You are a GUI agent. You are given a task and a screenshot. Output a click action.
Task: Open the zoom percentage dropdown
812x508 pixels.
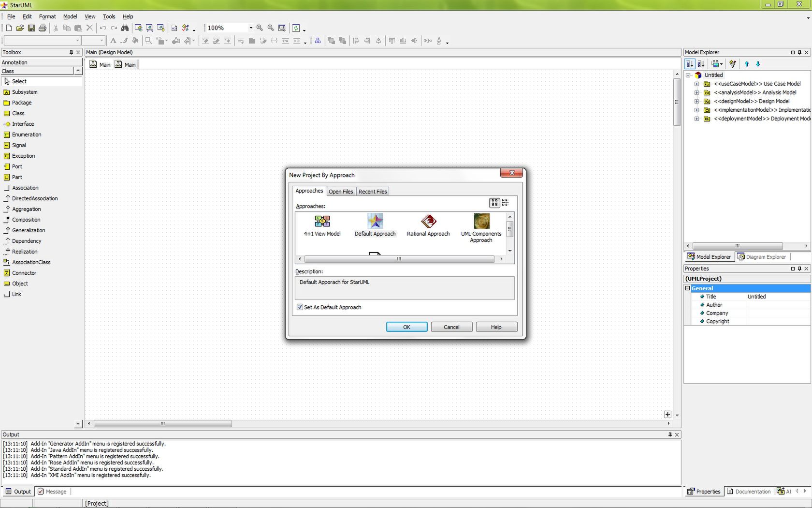(x=251, y=28)
